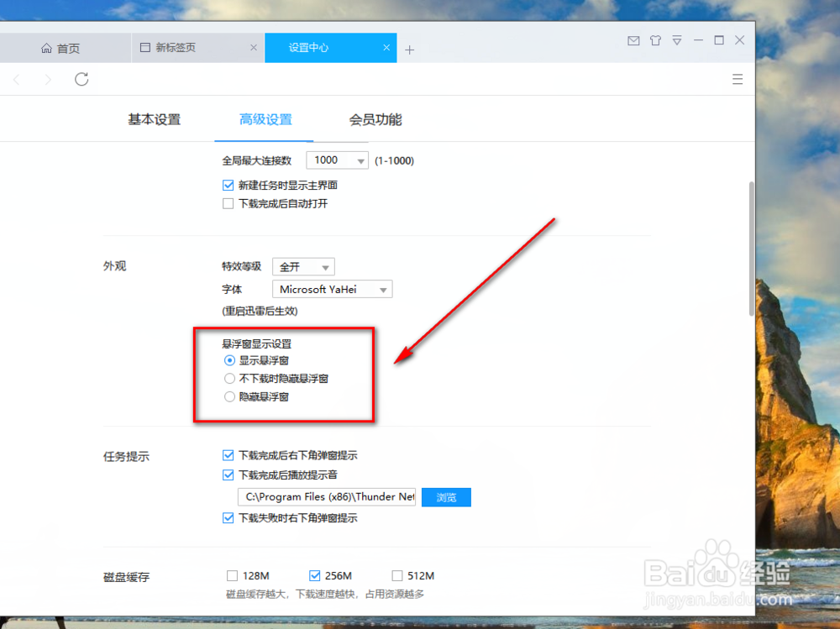Open the main menu hamburger icon
This screenshot has width=840, height=629.
[738, 79]
